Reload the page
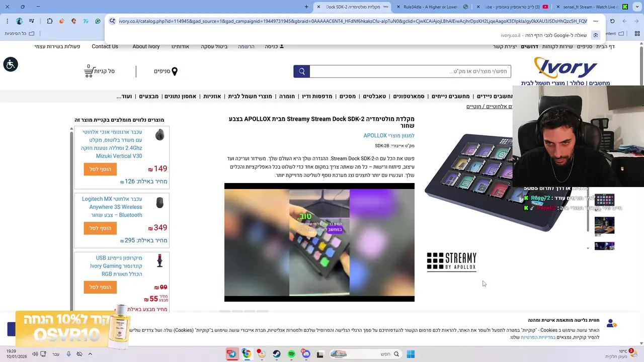 point(612,21)
